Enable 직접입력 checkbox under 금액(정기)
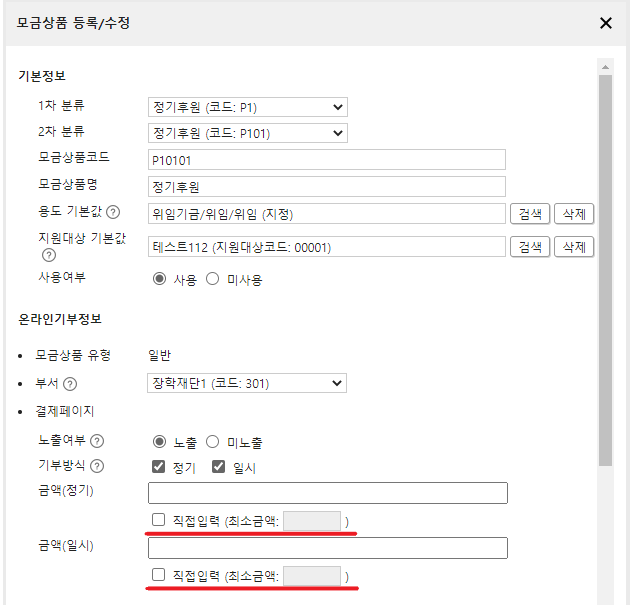Viewport: 633px width, 607px height. point(158,521)
